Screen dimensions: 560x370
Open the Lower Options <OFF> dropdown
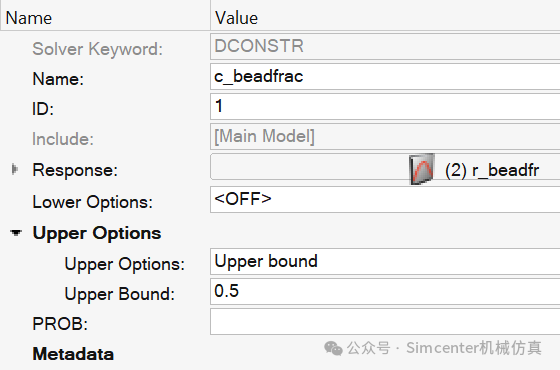pyautogui.click(x=385, y=199)
